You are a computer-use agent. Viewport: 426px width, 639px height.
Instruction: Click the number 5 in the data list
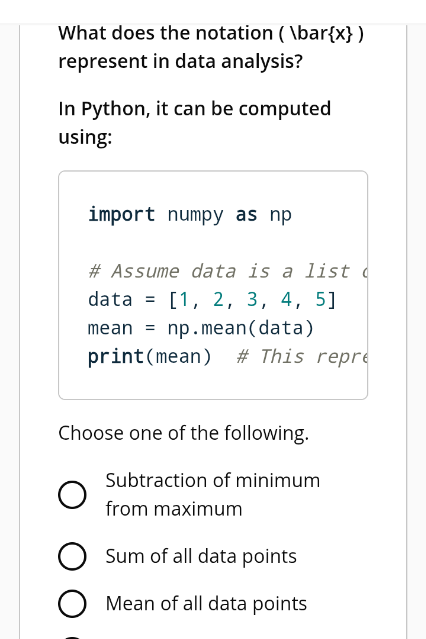click(x=321, y=300)
